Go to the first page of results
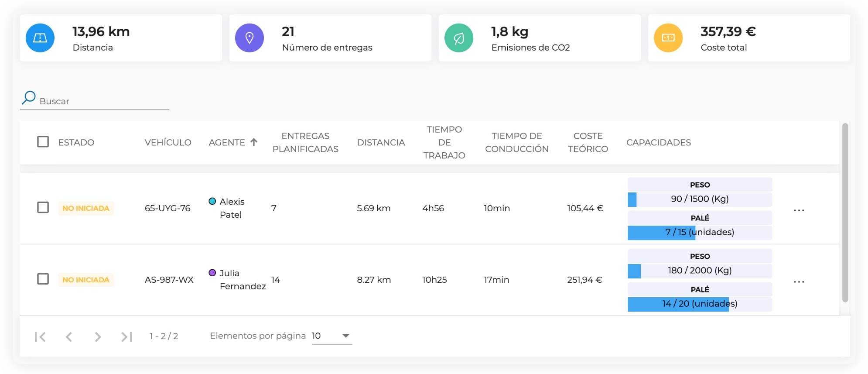Image resolution: width=868 pixels, height=374 pixels. [x=40, y=336]
